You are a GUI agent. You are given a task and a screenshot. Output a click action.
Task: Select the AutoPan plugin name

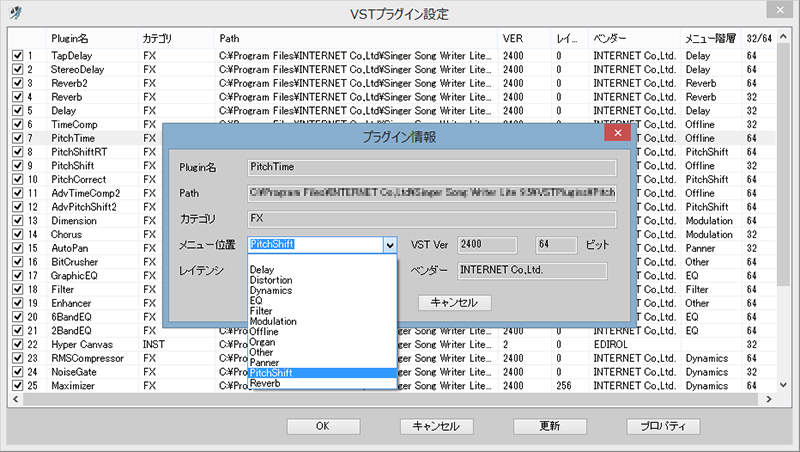pos(69,248)
